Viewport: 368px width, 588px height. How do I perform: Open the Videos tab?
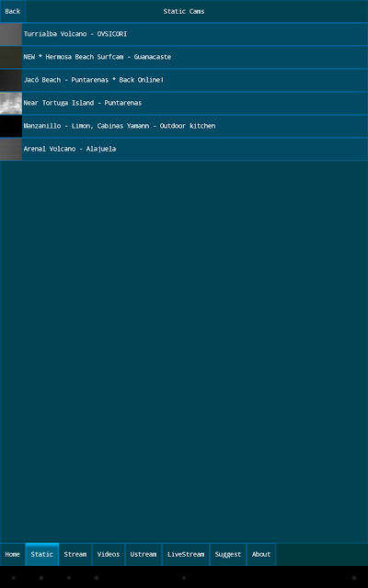click(109, 554)
